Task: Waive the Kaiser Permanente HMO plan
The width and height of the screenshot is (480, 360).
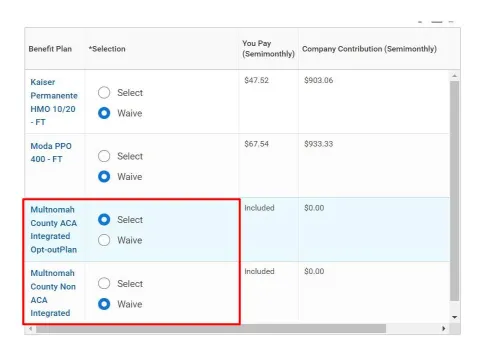Action: coord(104,113)
